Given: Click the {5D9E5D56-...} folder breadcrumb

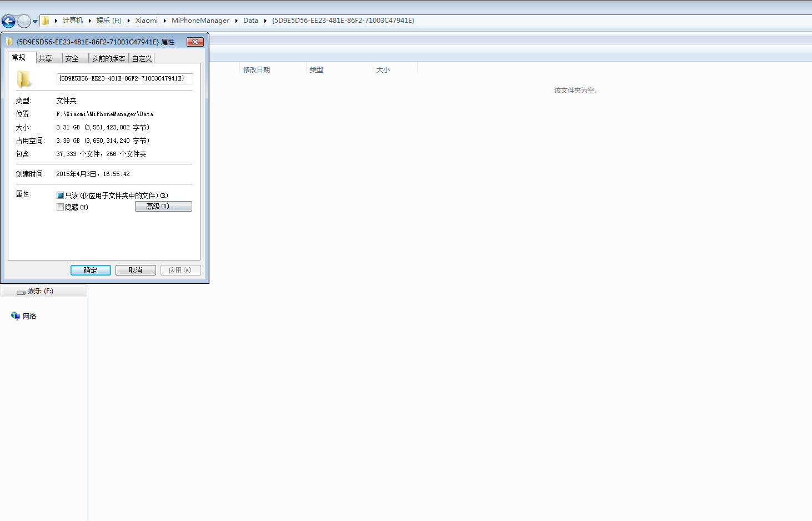Looking at the screenshot, I should click(343, 21).
